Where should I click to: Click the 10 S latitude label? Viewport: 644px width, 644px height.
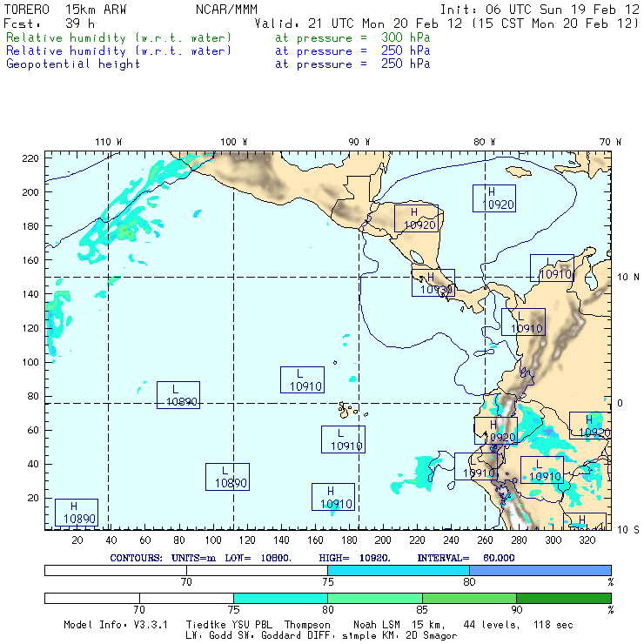627,529
